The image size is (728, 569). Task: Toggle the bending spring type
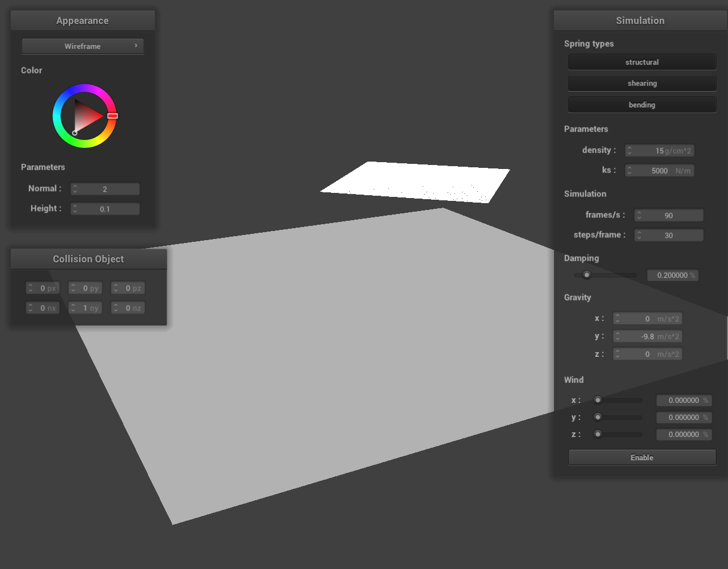(x=642, y=105)
